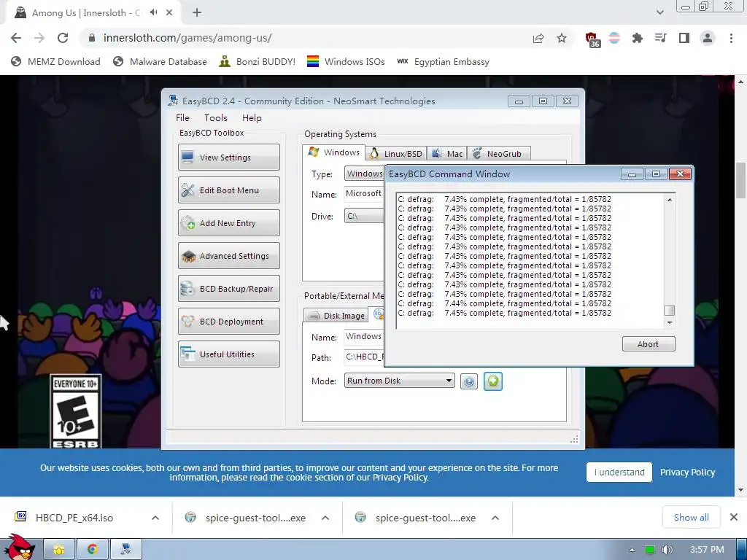Open the uBlock extension showing 36

592,39
